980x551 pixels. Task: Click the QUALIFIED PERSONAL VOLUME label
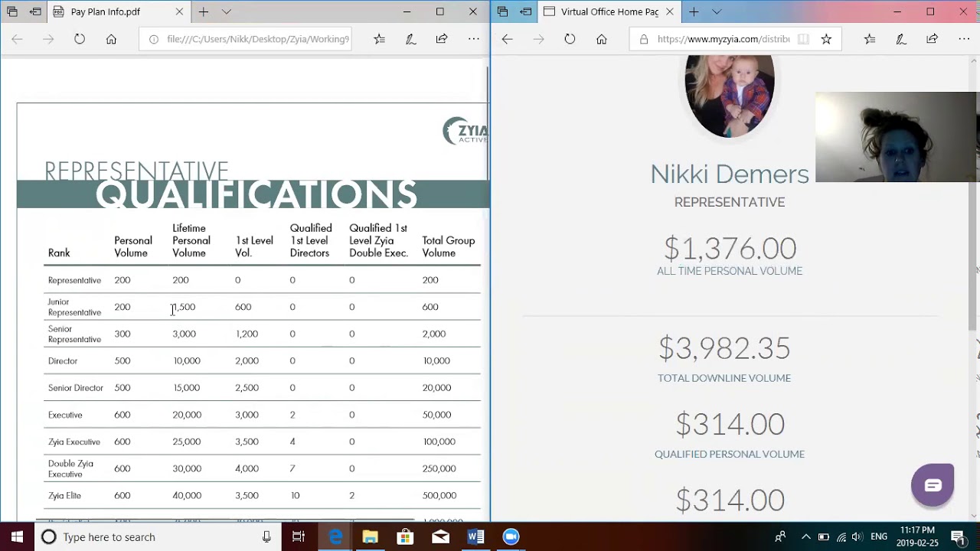pyautogui.click(x=730, y=454)
